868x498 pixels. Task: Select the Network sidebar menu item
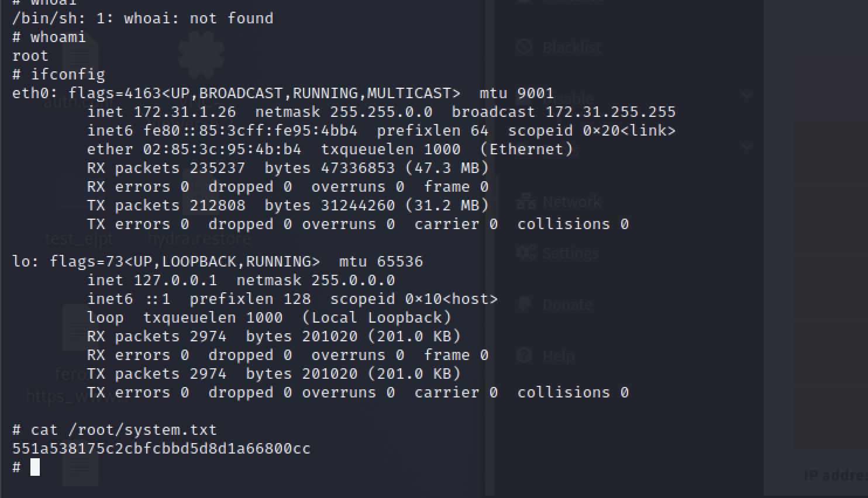coord(571,202)
